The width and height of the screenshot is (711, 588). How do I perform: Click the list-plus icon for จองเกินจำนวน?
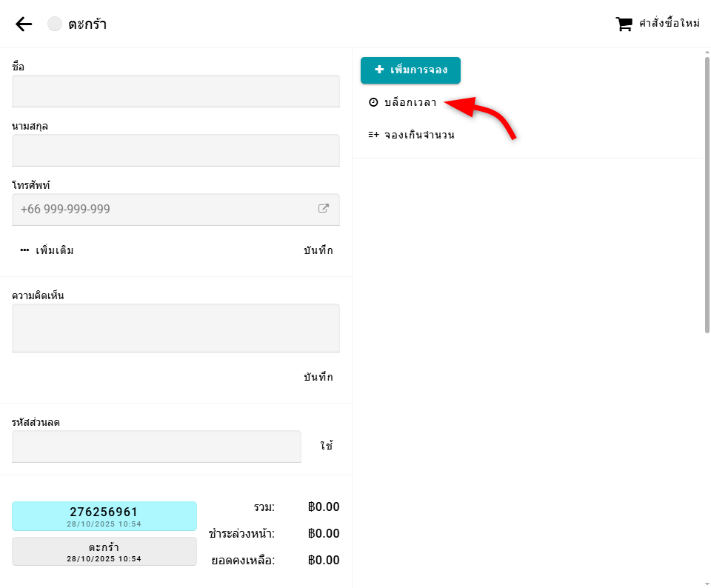pos(373,135)
